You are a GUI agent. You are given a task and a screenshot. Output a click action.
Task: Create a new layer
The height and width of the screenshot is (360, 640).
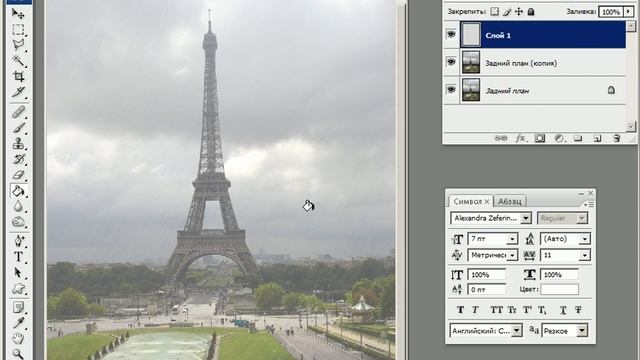(598, 138)
